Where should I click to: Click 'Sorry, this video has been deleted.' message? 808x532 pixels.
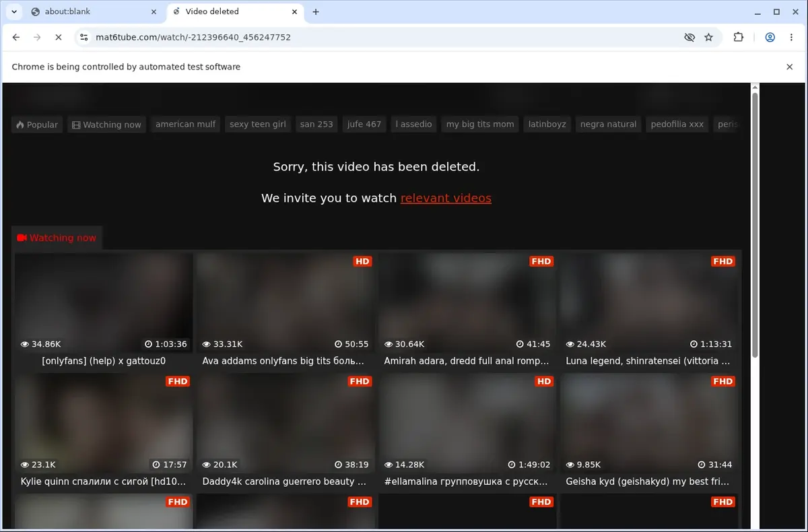(x=376, y=167)
